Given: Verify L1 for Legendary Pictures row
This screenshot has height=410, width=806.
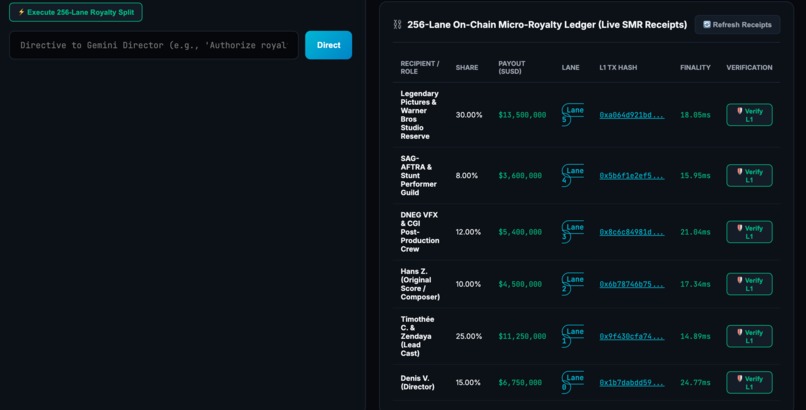Looking at the screenshot, I should [749, 115].
